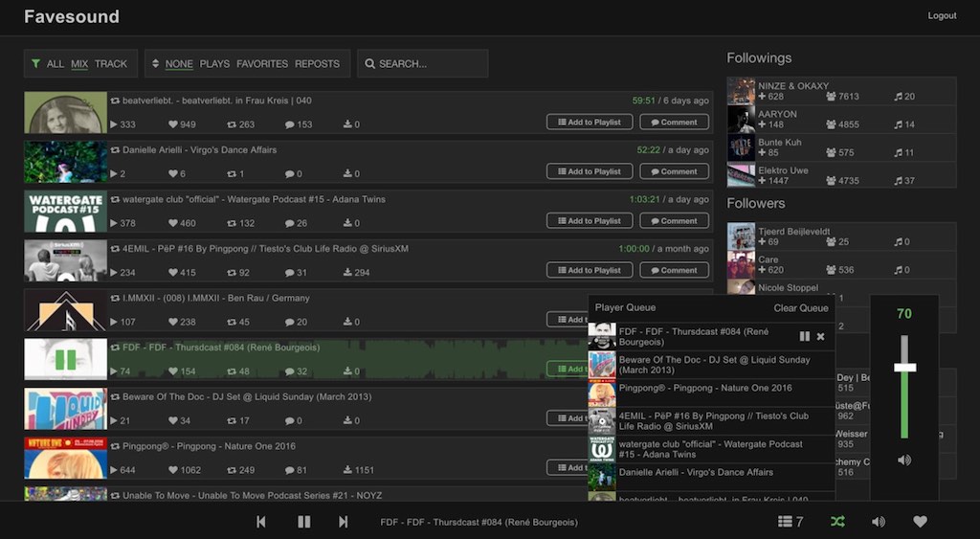980x539 pixels.
Task: Open Care profile in Followers
Action: tap(768, 259)
